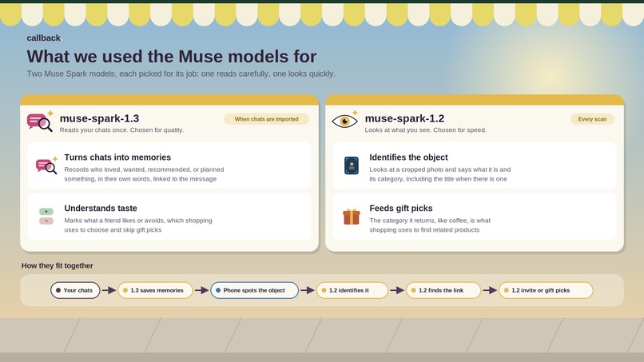Click the Identifies the object phone icon

[x=352, y=165]
